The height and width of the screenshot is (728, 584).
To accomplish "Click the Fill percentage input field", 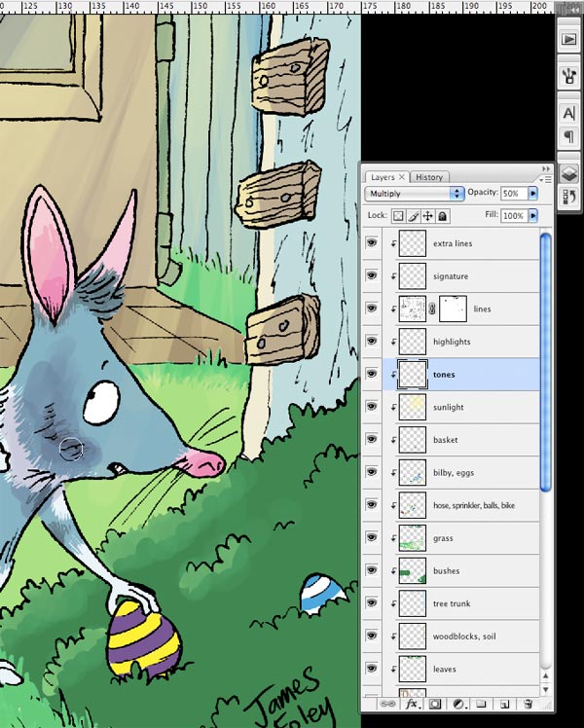I will coord(513,216).
